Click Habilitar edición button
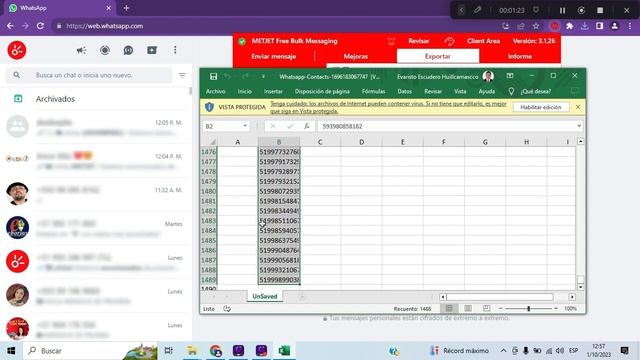Image resolution: width=640 pixels, height=360 pixels. [540, 107]
